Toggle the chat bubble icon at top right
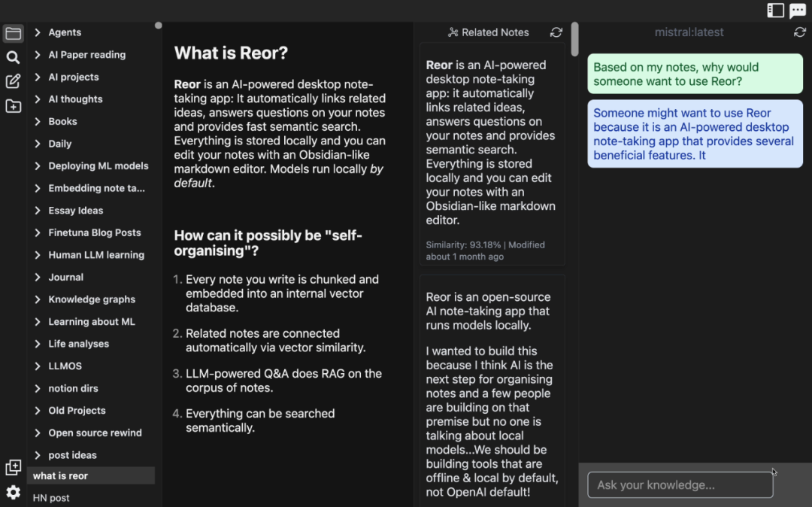The width and height of the screenshot is (812, 507). coord(798,11)
